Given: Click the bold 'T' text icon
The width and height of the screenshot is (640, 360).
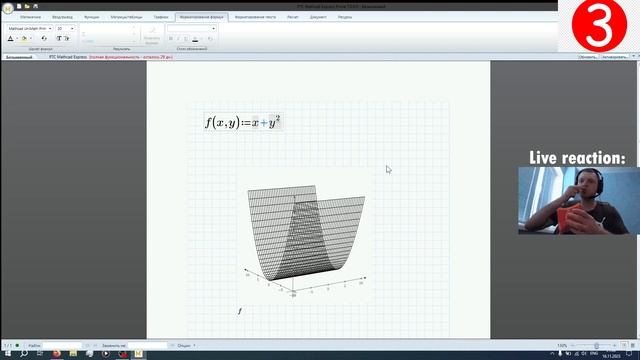Looking at the screenshot, I should tap(59, 38).
